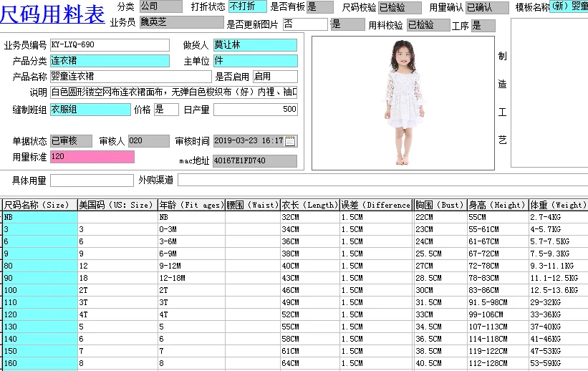The height and width of the screenshot is (371, 588).
Task: Select the 审核时间 field 2019-03-23 16:17
Action: [256, 141]
